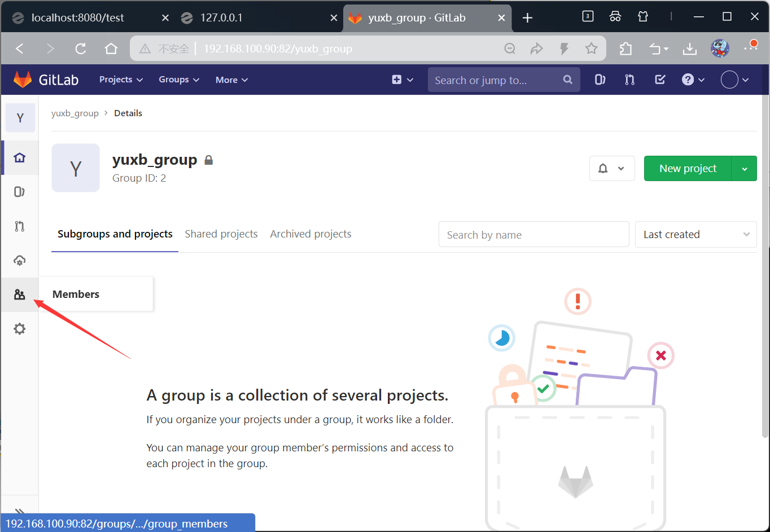Click the Members flyout label
The width and height of the screenshot is (770, 532).
tap(76, 294)
